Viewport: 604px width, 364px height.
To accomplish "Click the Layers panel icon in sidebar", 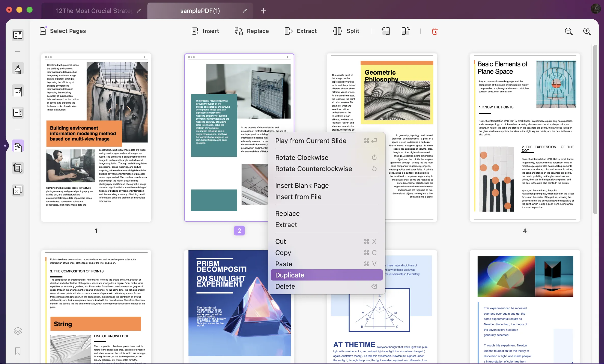I will click(18, 331).
